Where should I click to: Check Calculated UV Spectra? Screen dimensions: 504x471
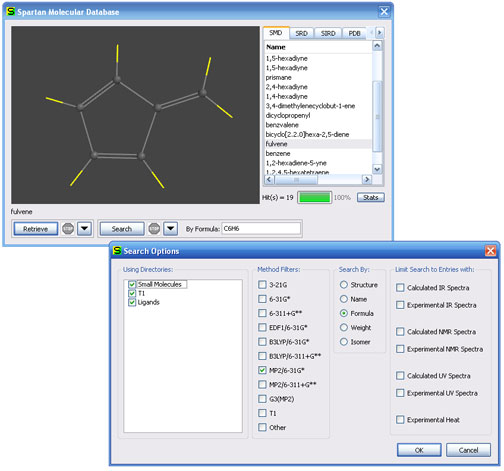click(x=400, y=376)
